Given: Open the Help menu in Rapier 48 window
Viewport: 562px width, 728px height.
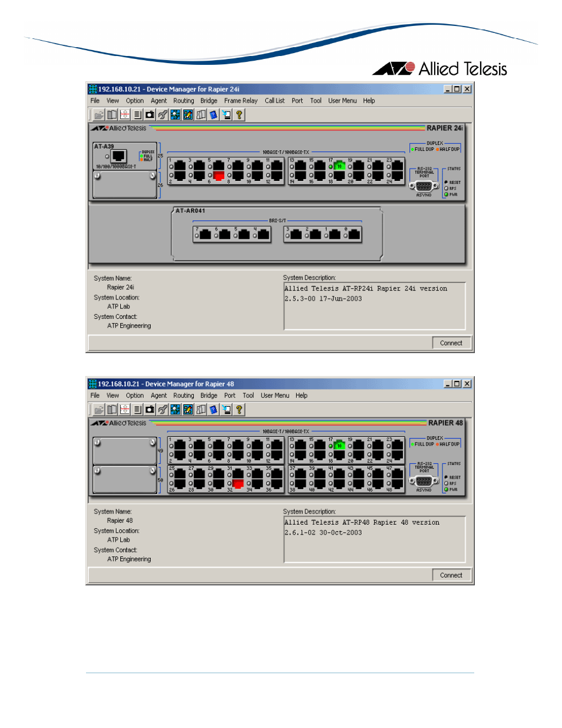Looking at the screenshot, I should 302,396.
